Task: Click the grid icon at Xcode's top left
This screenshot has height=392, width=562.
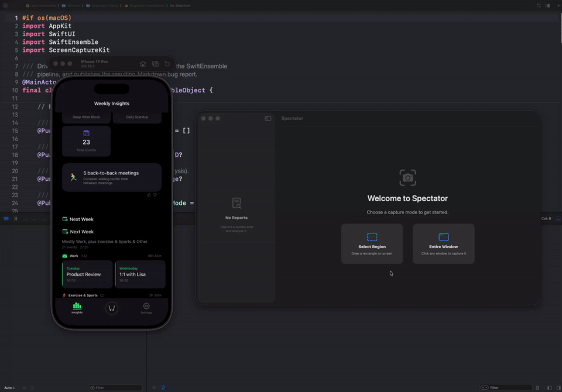Action: coord(6,5)
